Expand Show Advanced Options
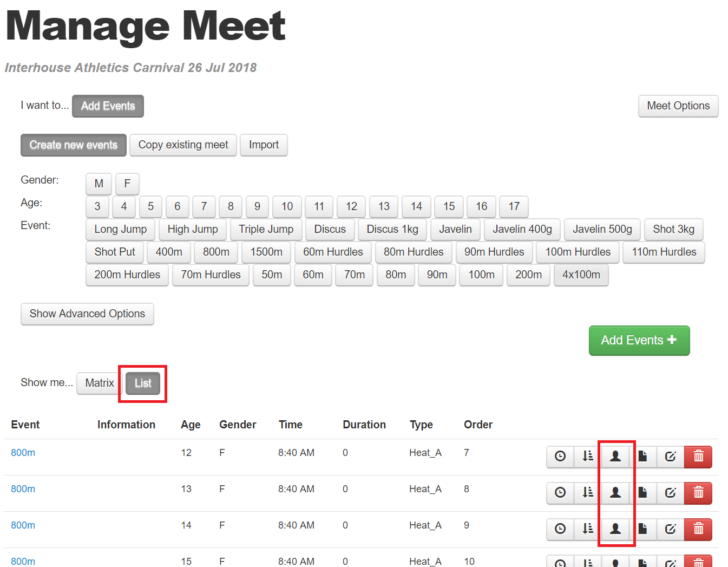 coord(87,314)
